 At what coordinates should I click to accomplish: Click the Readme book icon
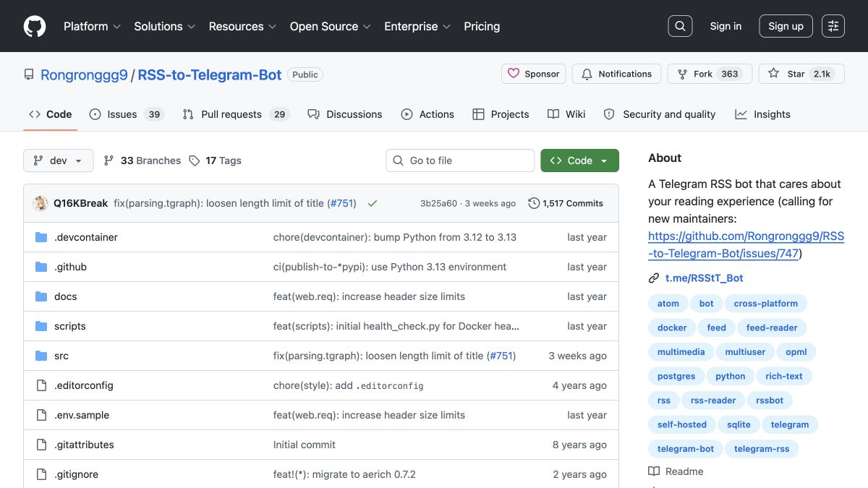click(x=654, y=471)
